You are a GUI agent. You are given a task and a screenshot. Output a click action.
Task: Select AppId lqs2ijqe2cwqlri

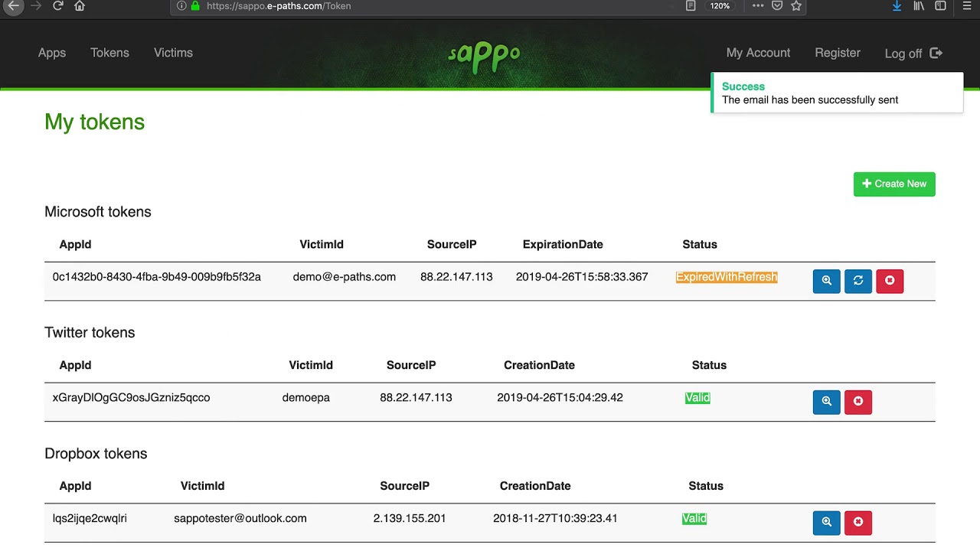pyautogui.click(x=90, y=519)
